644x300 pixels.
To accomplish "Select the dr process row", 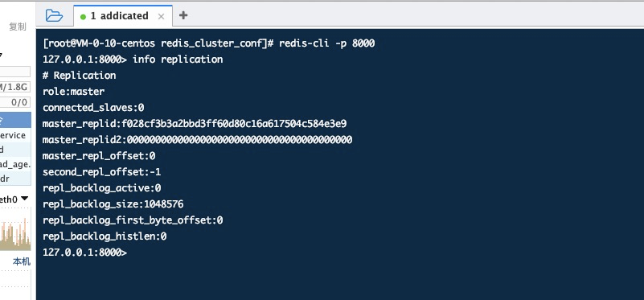I will coord(15,179).
